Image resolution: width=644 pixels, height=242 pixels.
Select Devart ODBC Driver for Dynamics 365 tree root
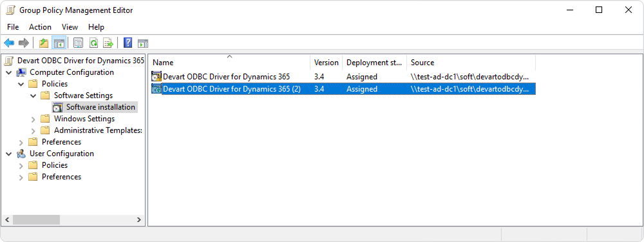pyautogui.click(x=81, y=61)
